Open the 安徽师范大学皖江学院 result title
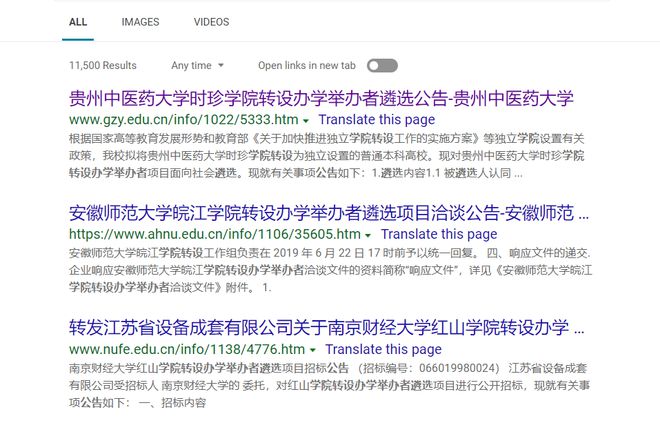The width and height of the screenshot is (660, 423). point(328,214)
